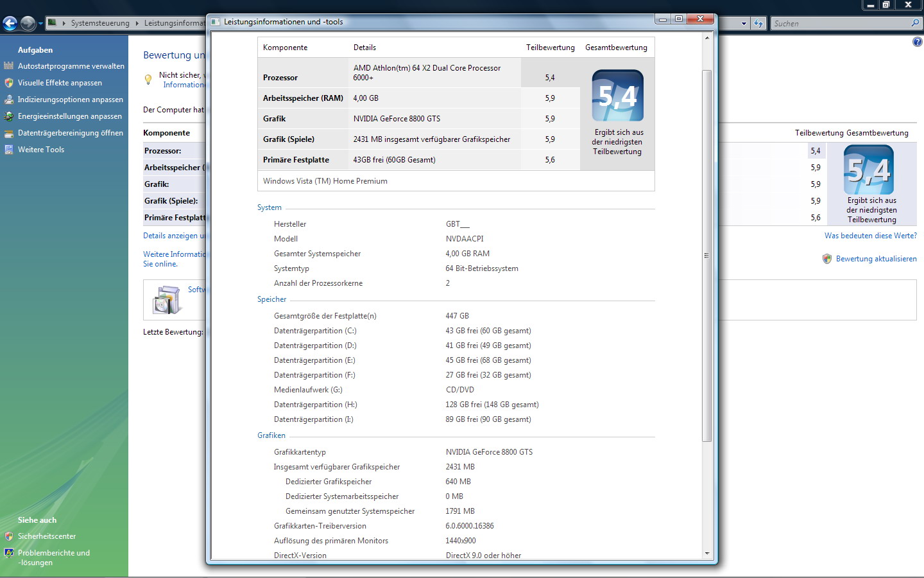Click the back navigation arrow button

tap(10, 24)
